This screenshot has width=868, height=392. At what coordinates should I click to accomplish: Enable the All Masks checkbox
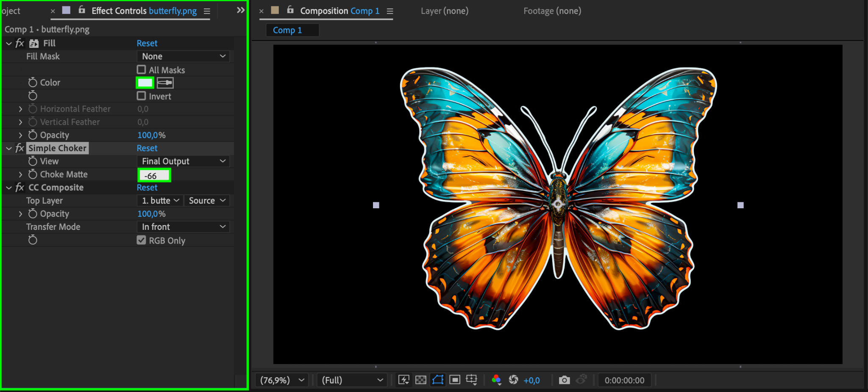[x=142, y=70]
